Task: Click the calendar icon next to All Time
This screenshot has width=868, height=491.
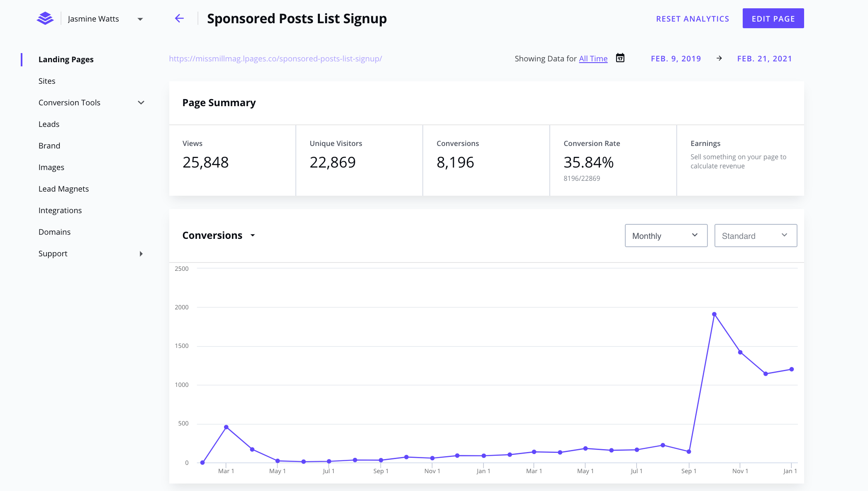Action: tap(621, 58)
